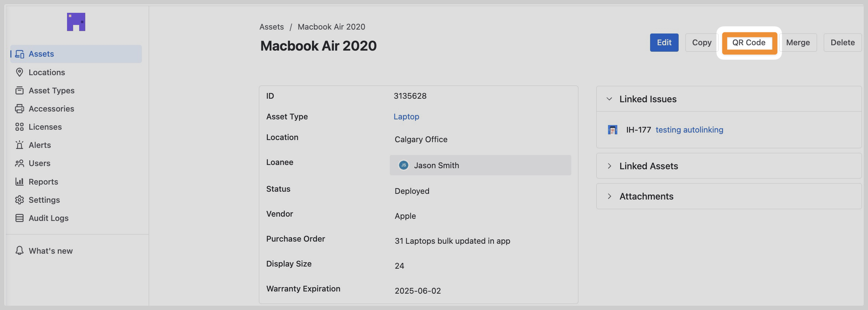Click the purple app logo
This screenshot has width=868, height=310.
76,22
